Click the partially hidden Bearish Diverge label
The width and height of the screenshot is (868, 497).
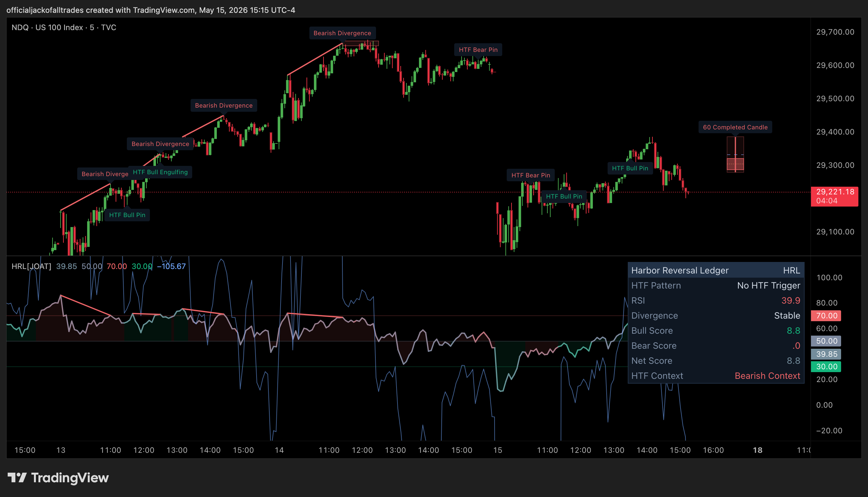(105, 174)
